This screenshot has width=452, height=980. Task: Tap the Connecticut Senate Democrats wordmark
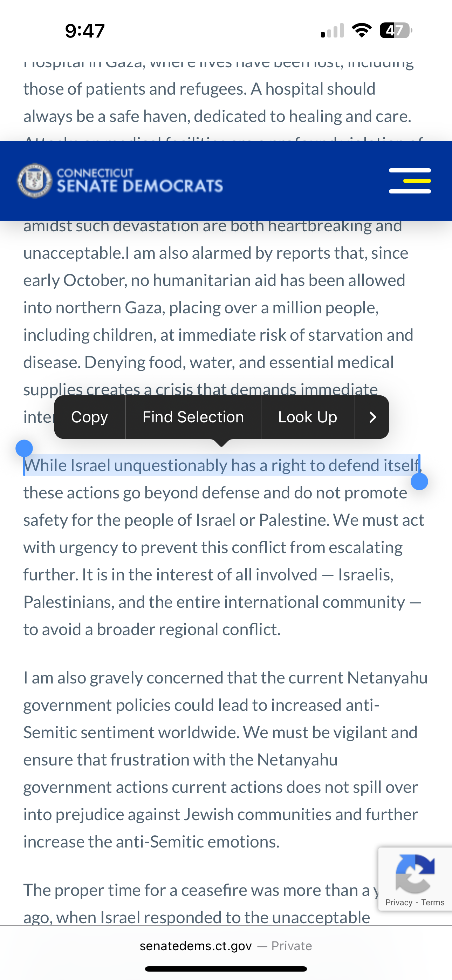pyautogui.click(x=140, y=180)
